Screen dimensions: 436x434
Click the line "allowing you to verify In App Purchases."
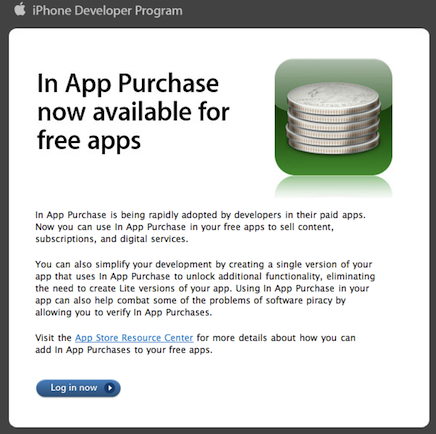point(124,313)
